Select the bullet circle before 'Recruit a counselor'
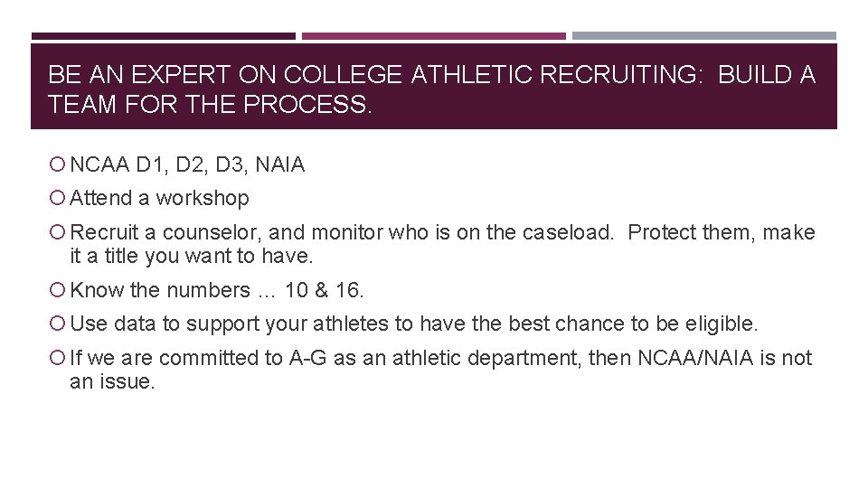The height and width of the screenshot is (488, 868). coord(58,233)
